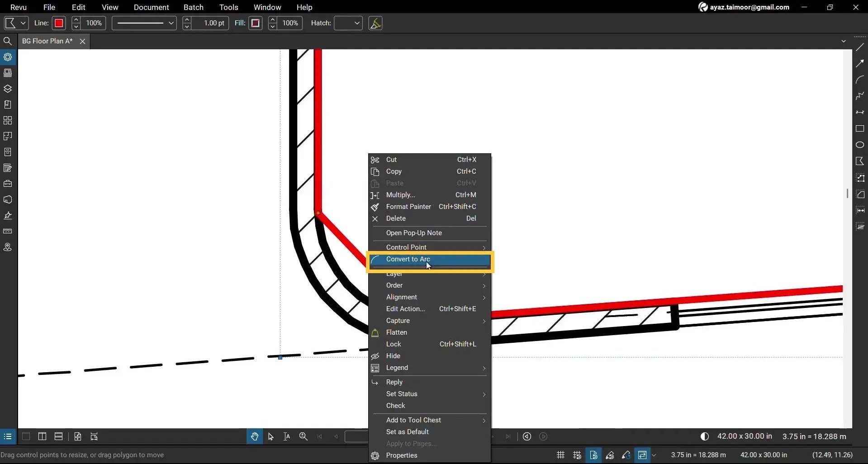Close the BG Floor Plan A tab
Screen dimensions: 868x464
82,41
